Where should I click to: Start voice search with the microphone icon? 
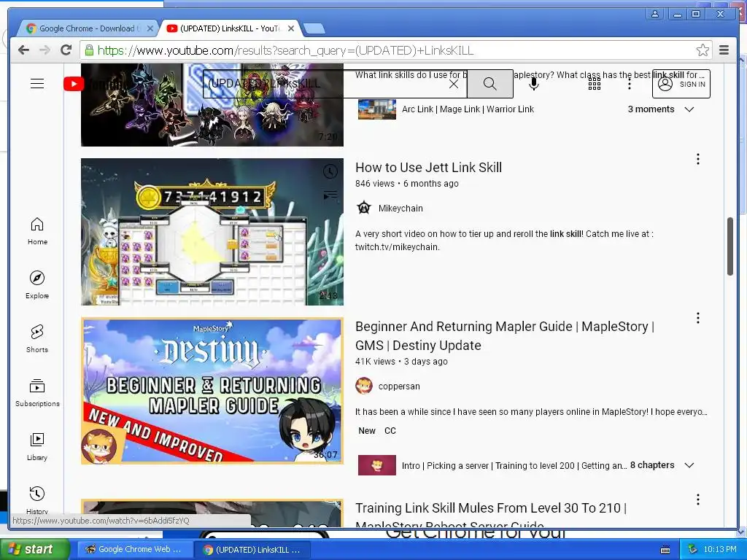[534, 84]
